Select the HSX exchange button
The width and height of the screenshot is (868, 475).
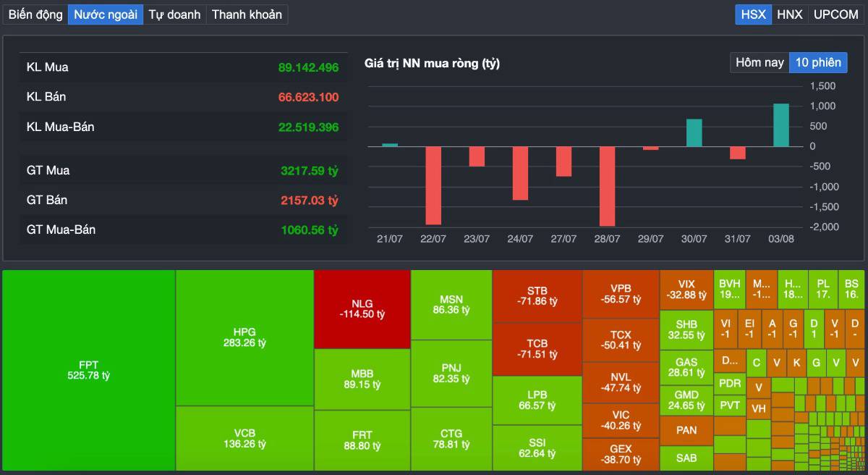coord(753,14)
